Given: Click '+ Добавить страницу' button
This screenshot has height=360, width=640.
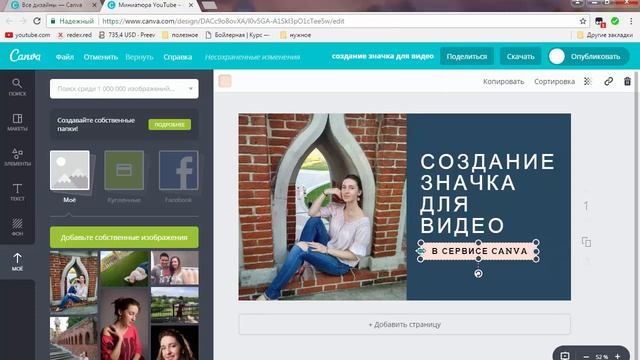Looking at the screenshot, I should [x=404, y=324].
